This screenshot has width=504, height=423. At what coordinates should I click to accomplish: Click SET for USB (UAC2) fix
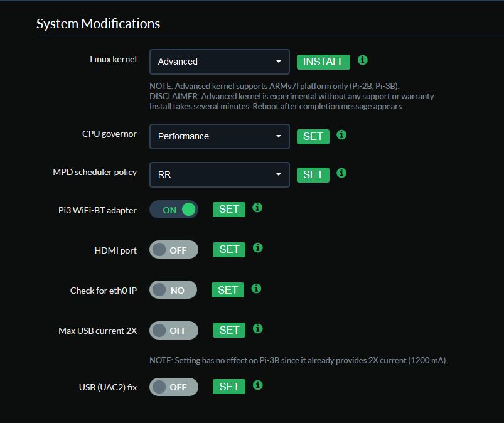coord(229,387)
